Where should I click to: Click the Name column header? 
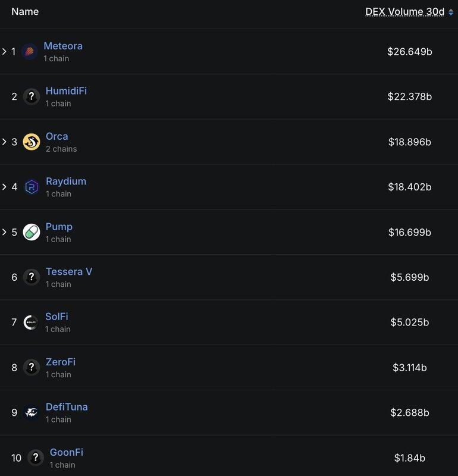click(25, 11)
